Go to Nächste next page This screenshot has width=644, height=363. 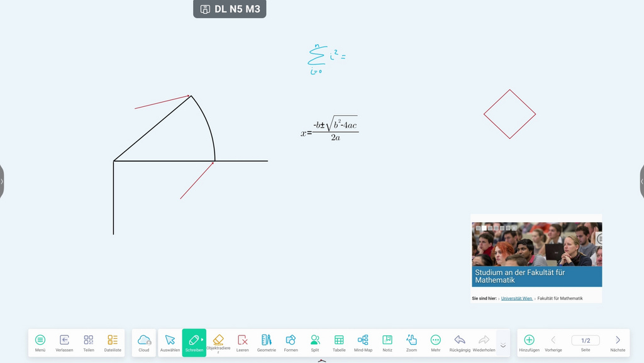[x=618, y=343]
